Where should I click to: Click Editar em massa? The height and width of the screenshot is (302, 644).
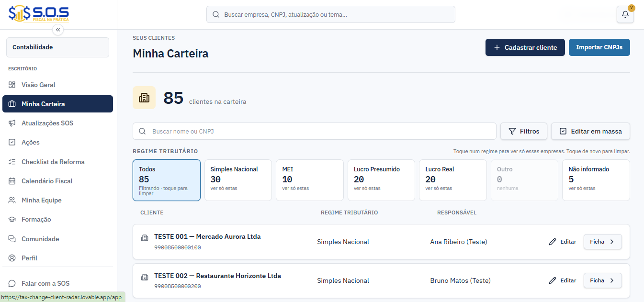pos(590,131)
